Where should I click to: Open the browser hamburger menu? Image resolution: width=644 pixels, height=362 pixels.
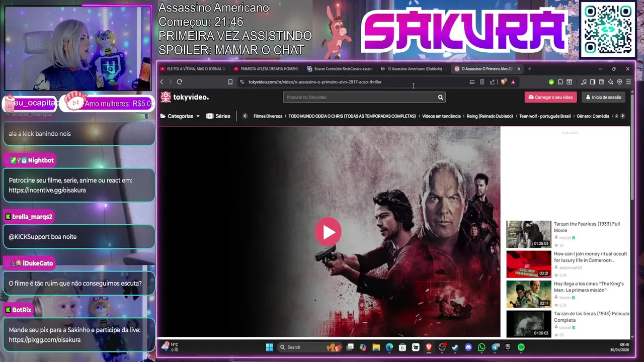tap(628, 82)
